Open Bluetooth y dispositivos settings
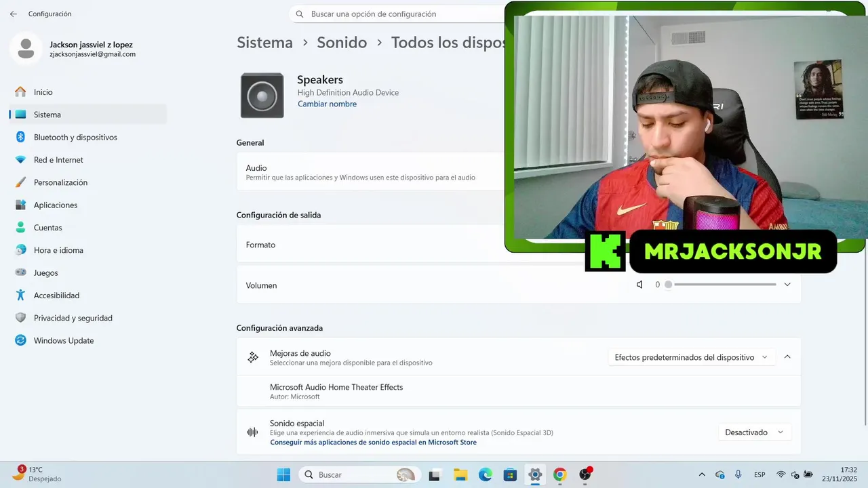The height and width of the screenshot is (488, 868). point(88,137)
